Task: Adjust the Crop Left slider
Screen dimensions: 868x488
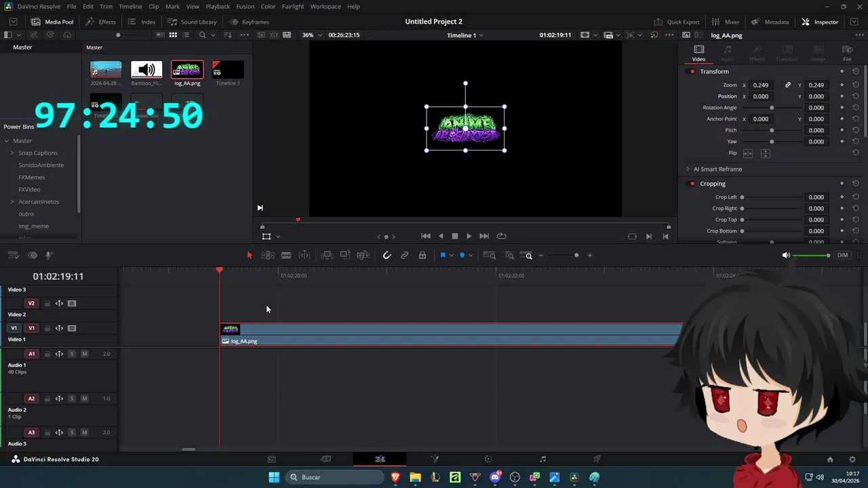Action: click(x=772, y=197)
